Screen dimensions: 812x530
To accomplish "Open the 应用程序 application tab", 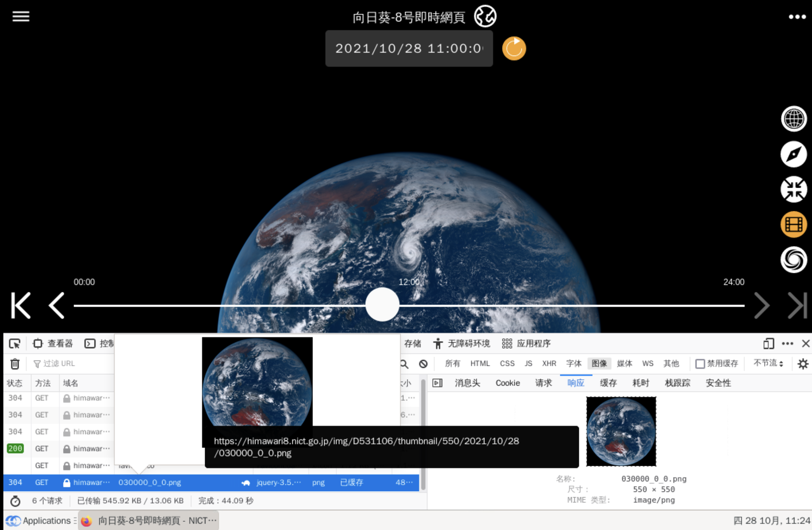I will pos(526,343).
